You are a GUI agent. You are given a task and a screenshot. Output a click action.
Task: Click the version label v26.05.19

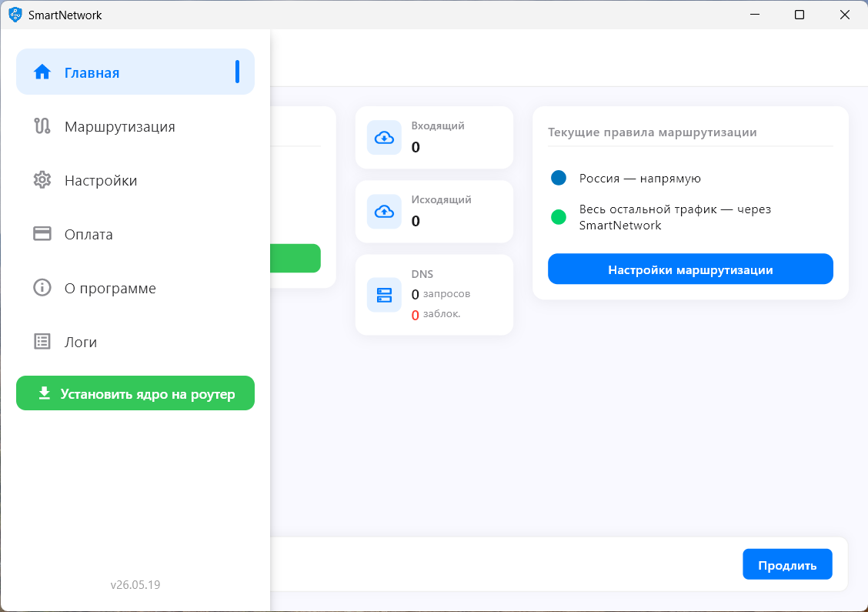135,584
